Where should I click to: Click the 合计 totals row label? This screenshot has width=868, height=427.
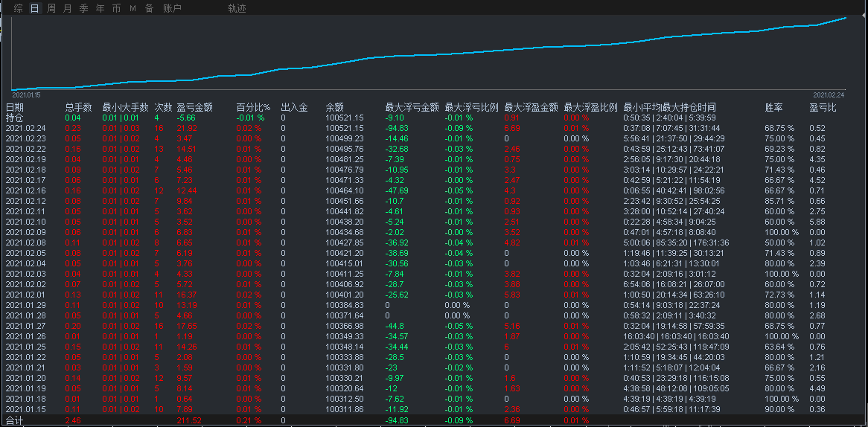click(15, 420)
